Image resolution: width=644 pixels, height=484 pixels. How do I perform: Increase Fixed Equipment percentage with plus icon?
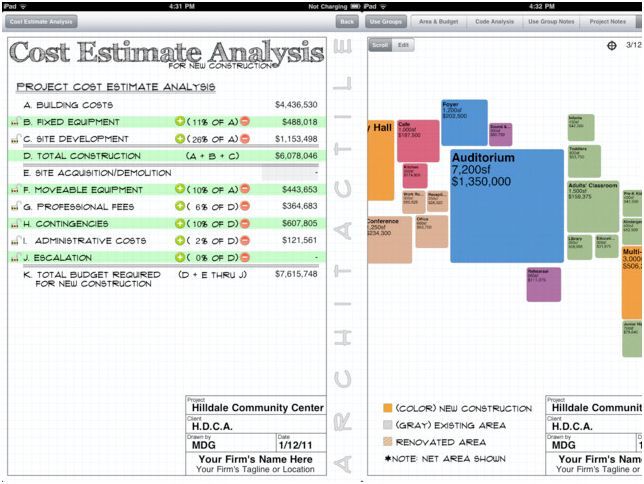[180, 121]
